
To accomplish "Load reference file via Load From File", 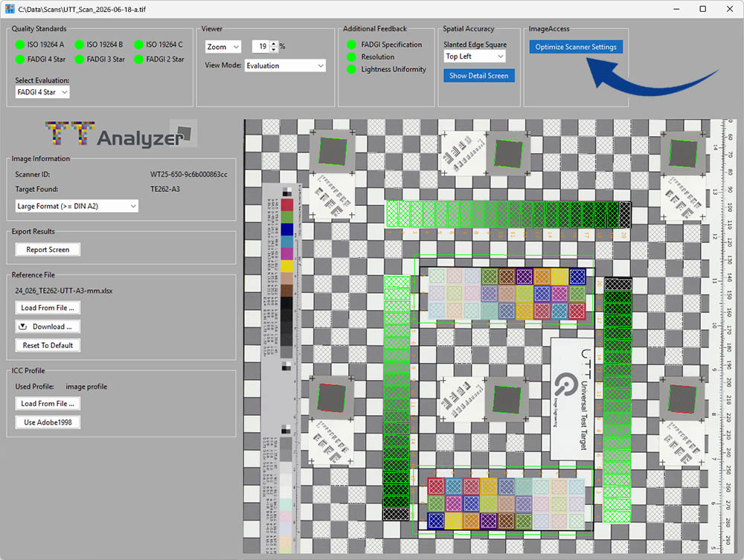I will (48, 308).
